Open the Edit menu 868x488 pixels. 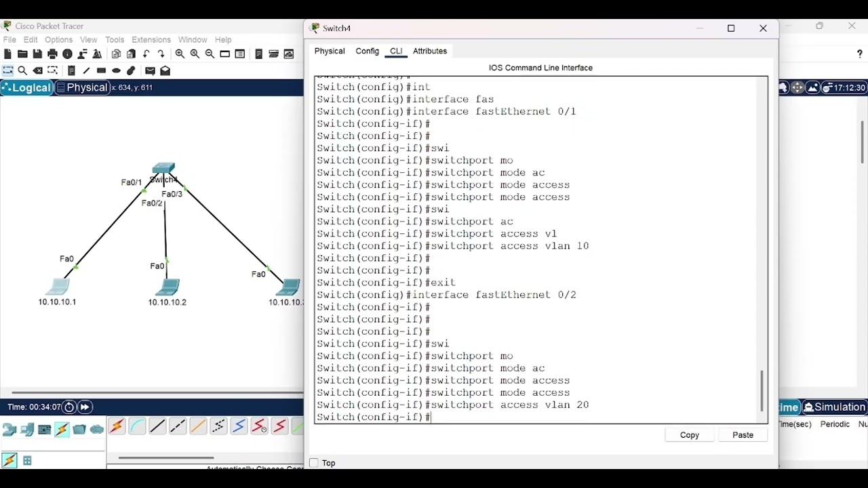pyautogui.click(x=31, y=40)
